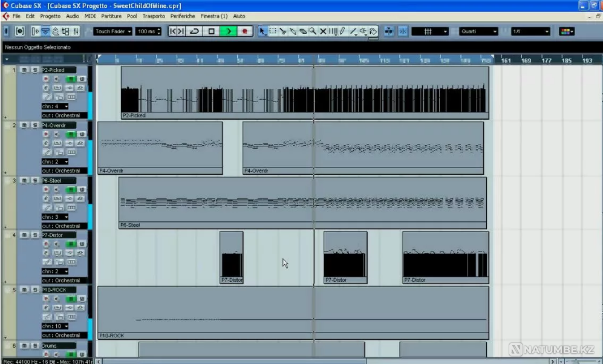The image size is (603, 364).
Task: Select the Eraser tool in toolbar
Action: point(302,31)
